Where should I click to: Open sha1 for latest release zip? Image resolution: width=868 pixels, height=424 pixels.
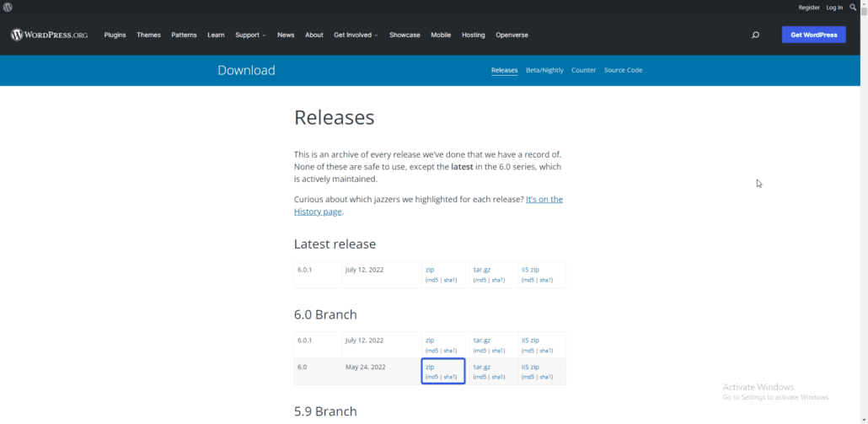[449, 280]
